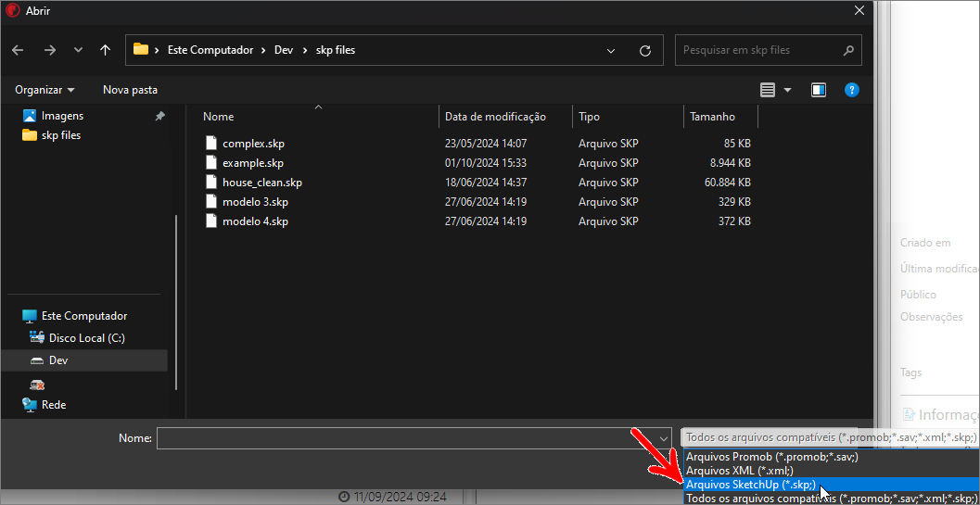This screenshot has width=980, height=505.
Task: Select the file house_clean.skp
Action: tap(261, 183)
